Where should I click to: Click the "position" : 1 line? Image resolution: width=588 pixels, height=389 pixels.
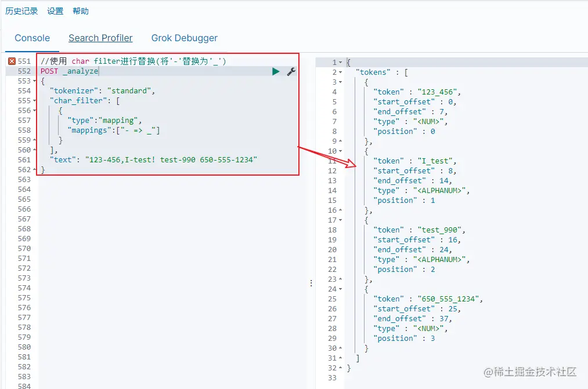(404, 201)
